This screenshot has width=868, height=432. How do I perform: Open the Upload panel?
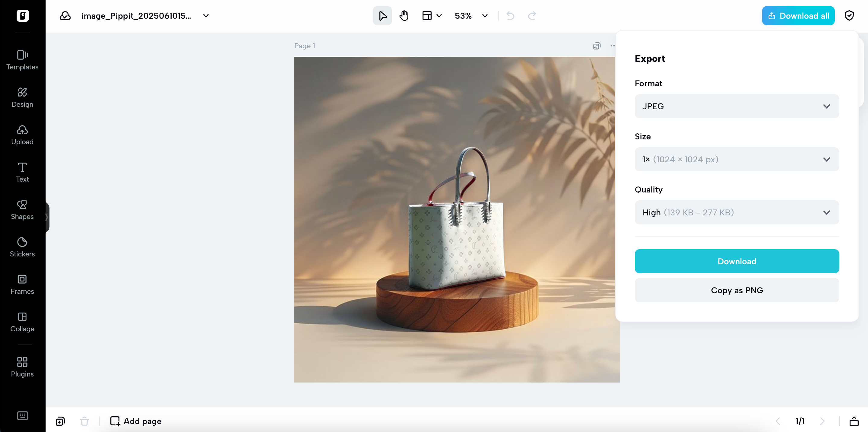(22, 135)
